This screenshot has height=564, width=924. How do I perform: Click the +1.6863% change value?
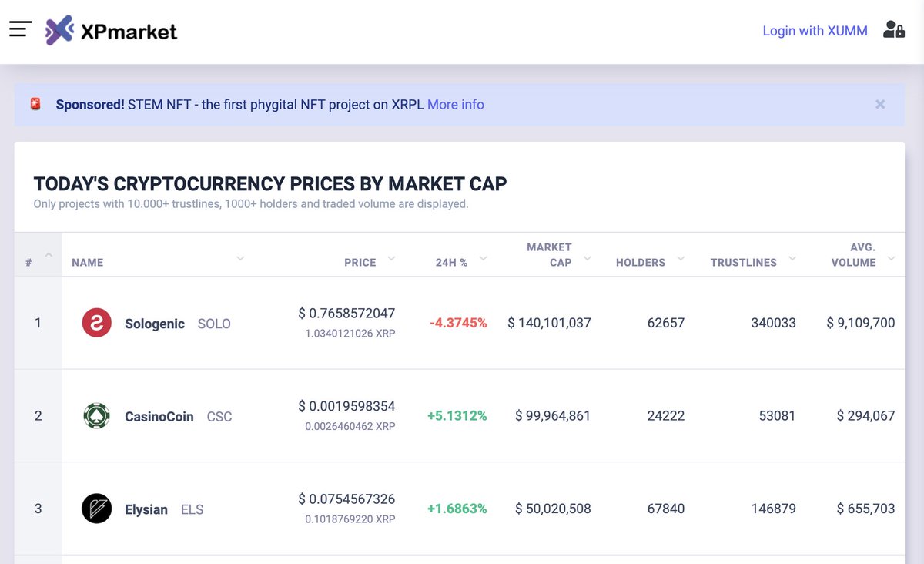point(457,509)
